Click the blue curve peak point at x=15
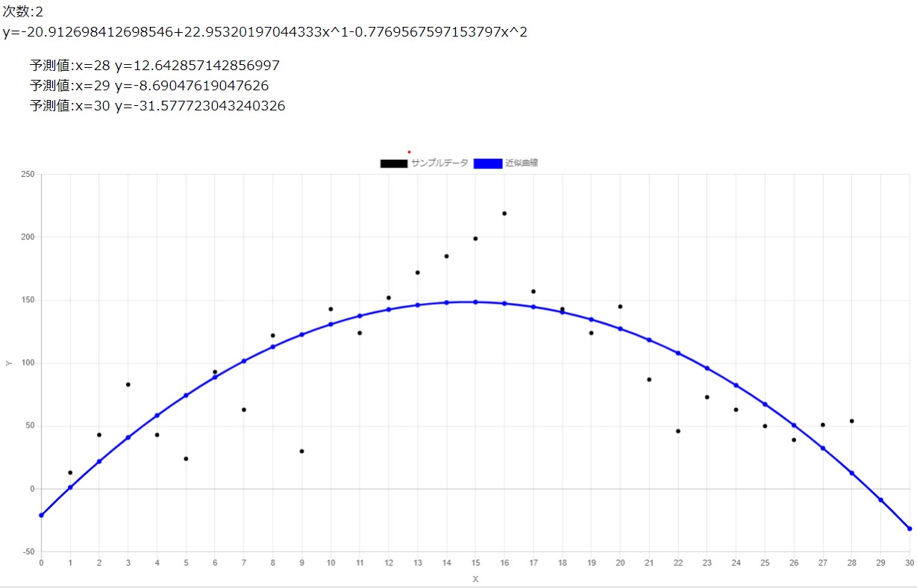The width and height of the screenshot is (917, 588). click(475, 302)
